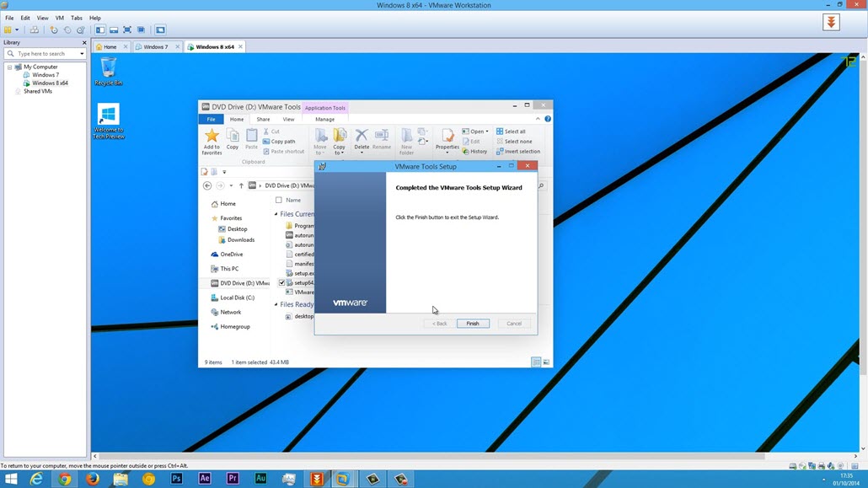Uncheck the selected setup64 file checkbox
Image resolution: width=868 pixels, height=488 pixels.
pyautogui.click(x=281, y=283)
